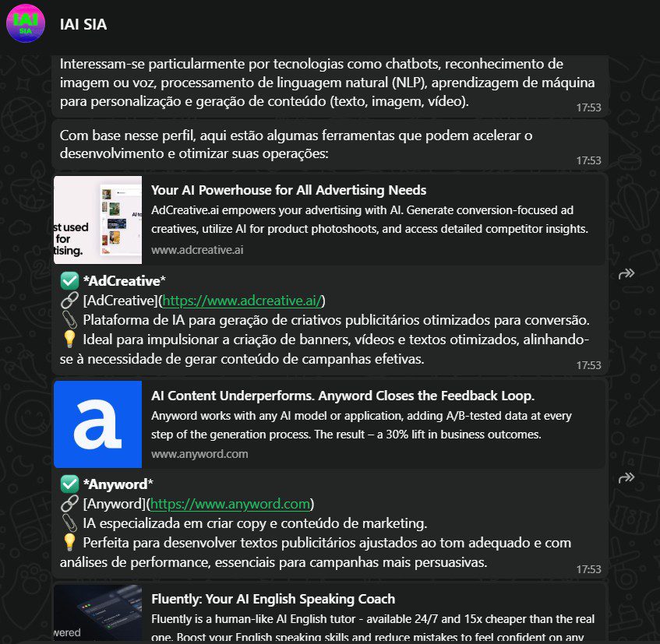Open 'Your AI Powerhouse for All Advertising Needs' preview

(x=289, y=190)
